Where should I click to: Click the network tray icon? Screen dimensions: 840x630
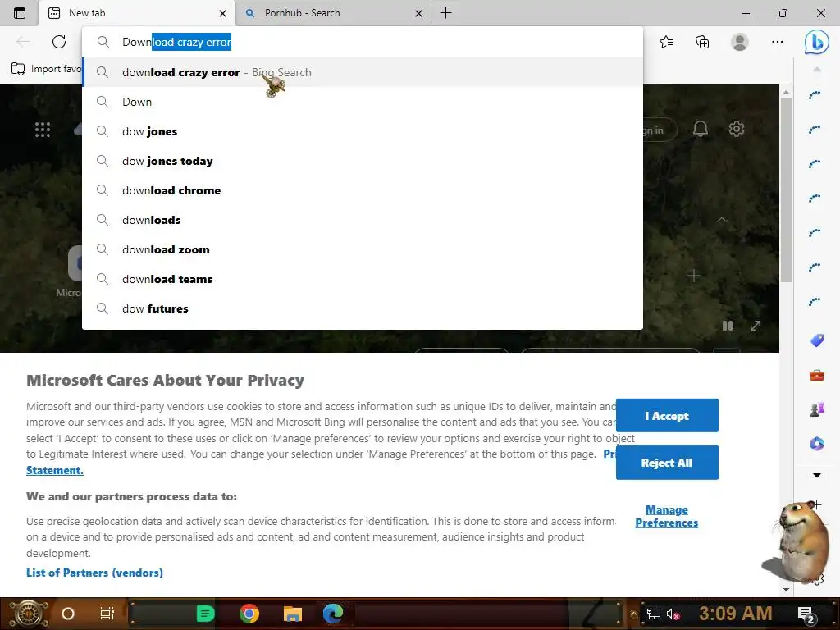653,614
